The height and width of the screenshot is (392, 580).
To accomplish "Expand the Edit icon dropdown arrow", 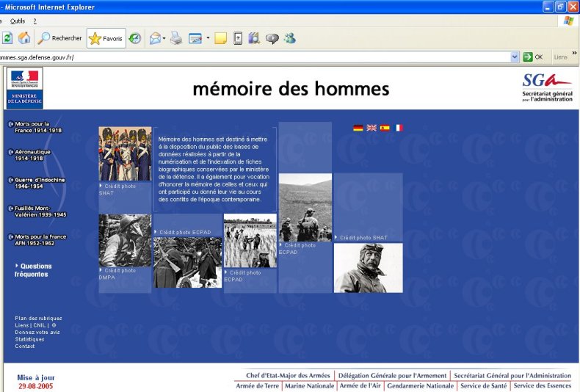I will tap(208, 37).
